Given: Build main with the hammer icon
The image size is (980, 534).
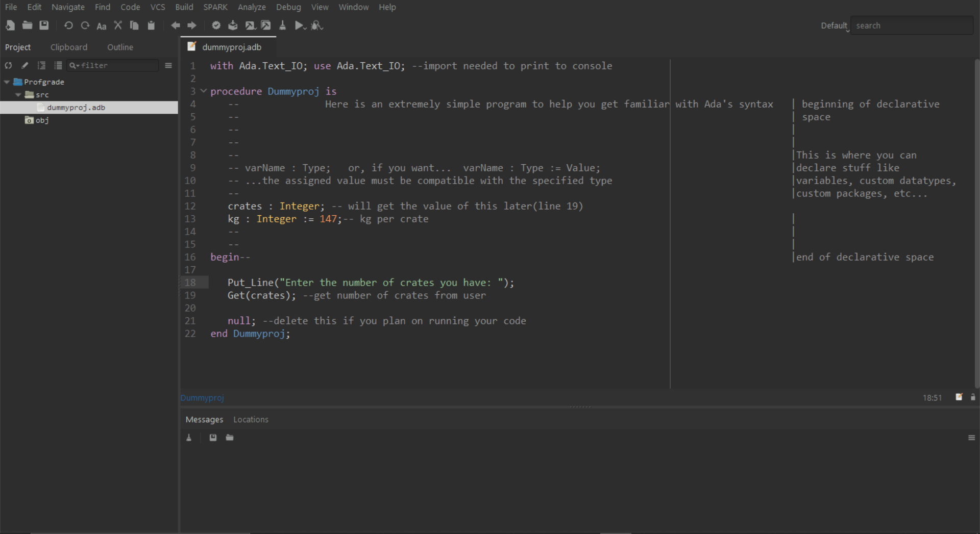Looking at the screenshot, I should pos(250,26).
